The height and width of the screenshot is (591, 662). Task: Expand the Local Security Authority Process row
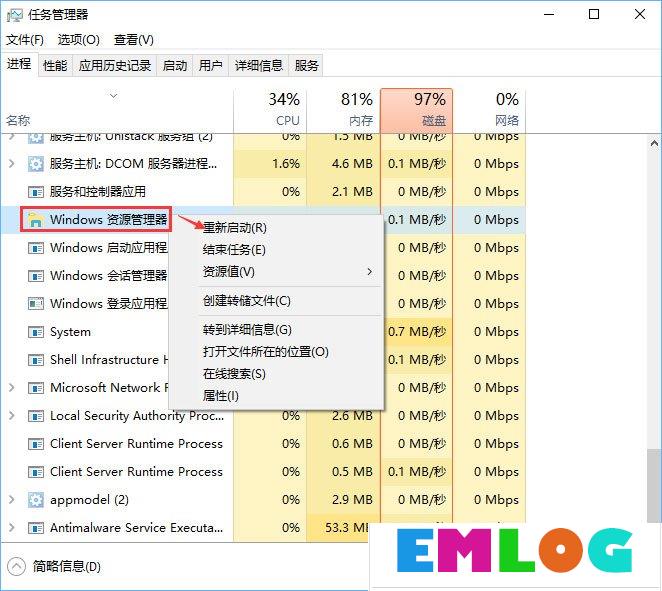tap(12, 416)
